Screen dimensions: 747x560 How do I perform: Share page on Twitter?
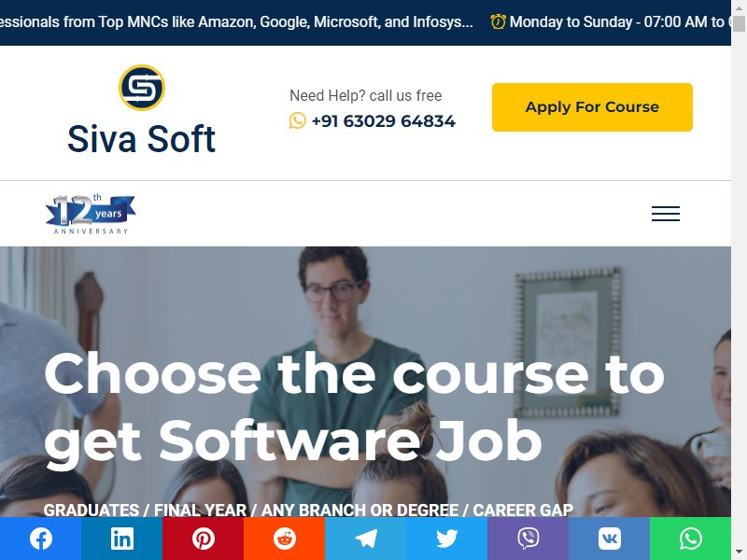[447, 539]
